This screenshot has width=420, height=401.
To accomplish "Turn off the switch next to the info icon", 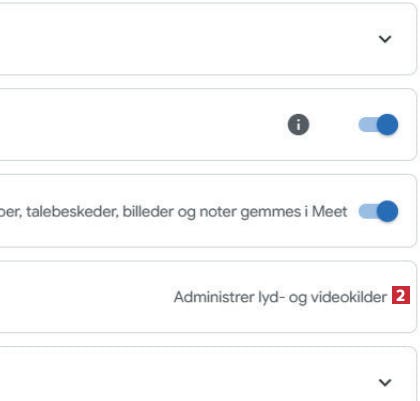I will (378, 125).
